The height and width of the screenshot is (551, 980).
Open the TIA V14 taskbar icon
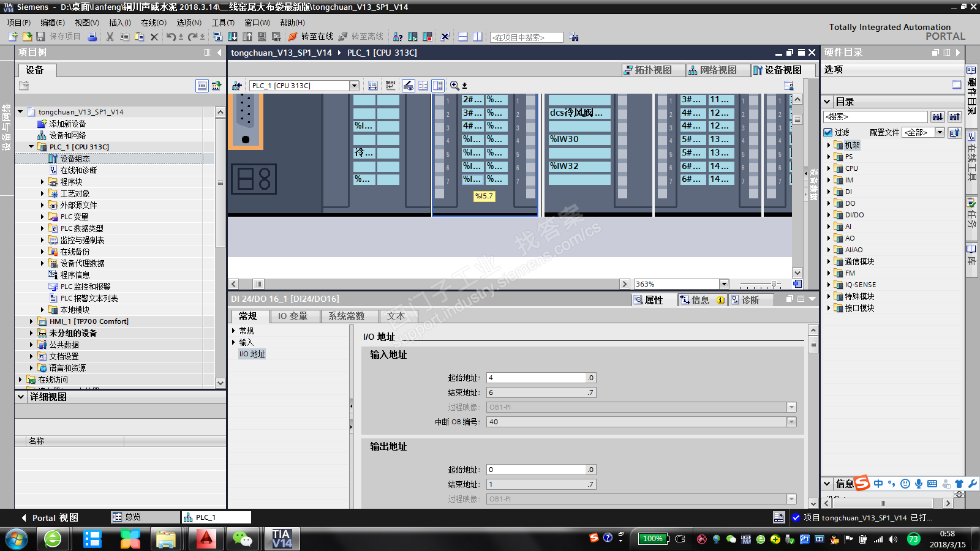282,539
